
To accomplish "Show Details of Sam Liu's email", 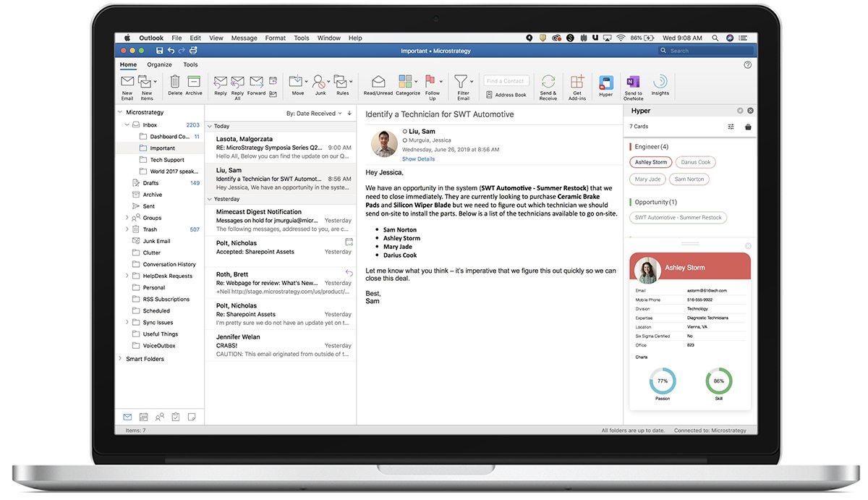I will coord(417,158).
